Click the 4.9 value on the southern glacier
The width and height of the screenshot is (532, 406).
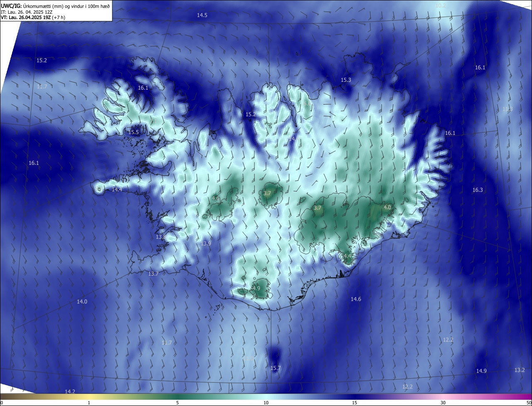coord(256,288)
